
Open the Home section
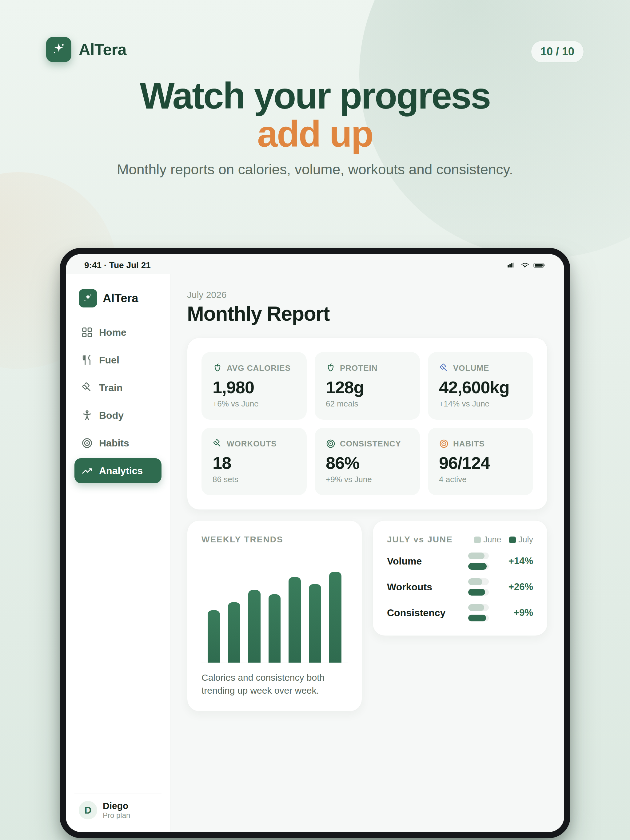(x=118, y=332)
